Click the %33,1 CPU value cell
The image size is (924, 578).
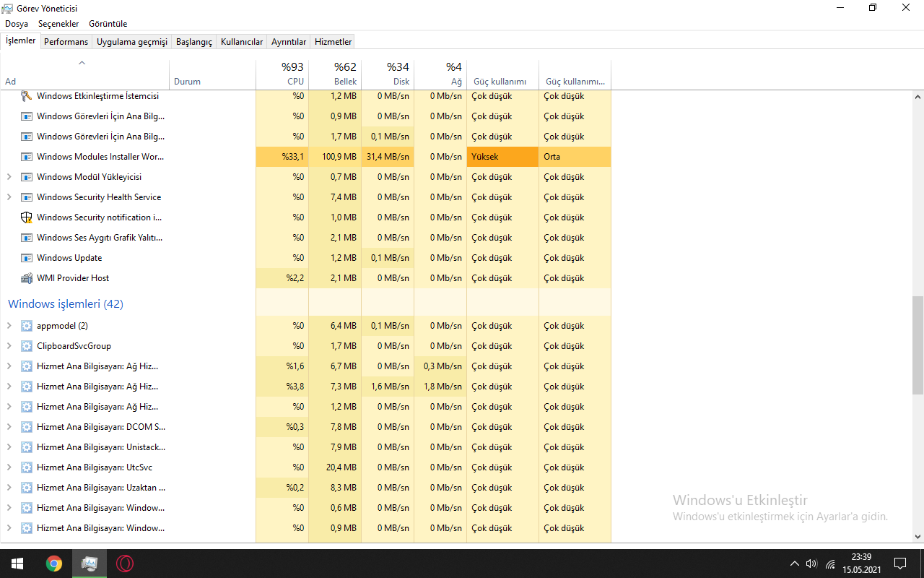tap(282, 157)
